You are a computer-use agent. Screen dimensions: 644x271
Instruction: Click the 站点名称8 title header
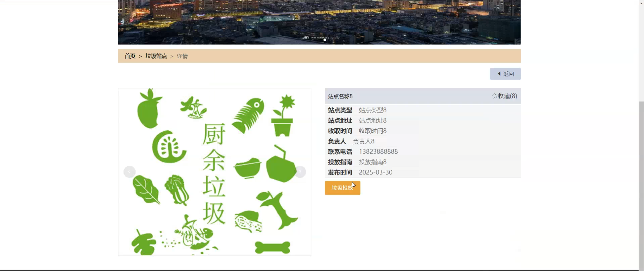tap(340, 96)
